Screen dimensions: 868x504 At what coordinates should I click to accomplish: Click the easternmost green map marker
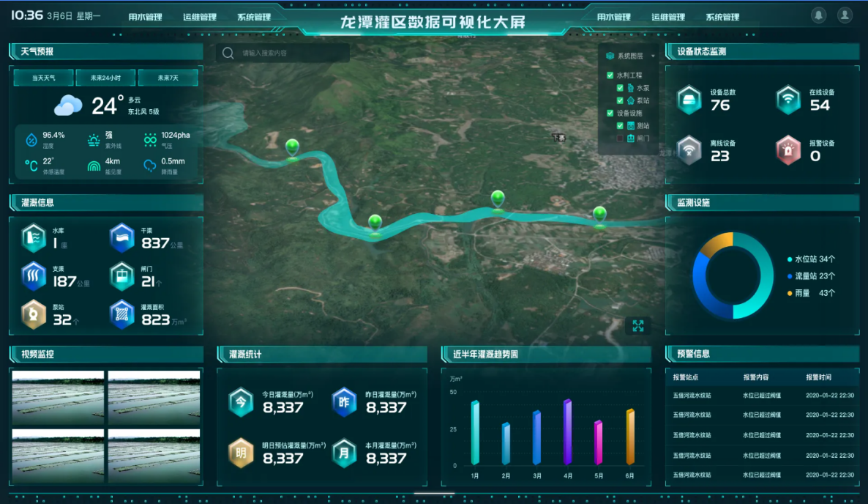click(599, 215)
